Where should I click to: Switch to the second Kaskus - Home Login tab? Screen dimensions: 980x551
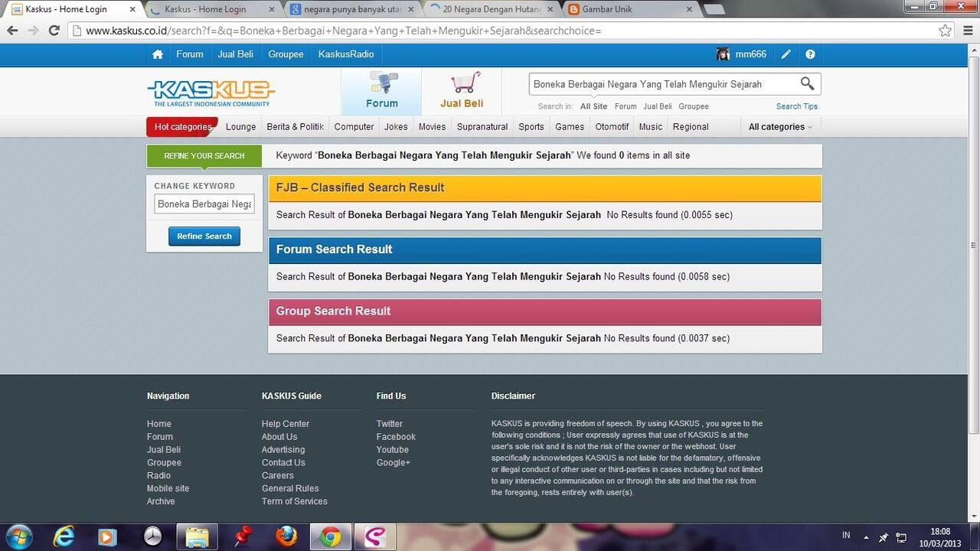(211, 9)
